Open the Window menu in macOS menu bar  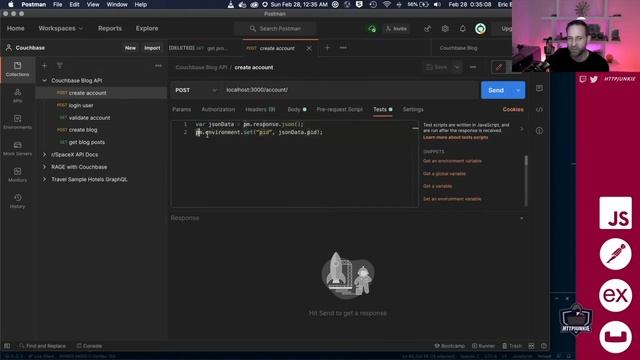(117, 4)
